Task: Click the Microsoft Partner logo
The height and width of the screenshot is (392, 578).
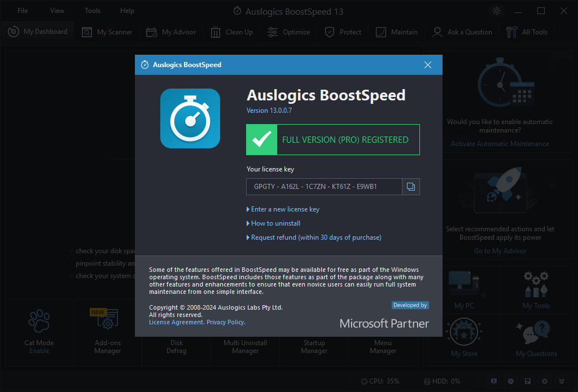Action: point(384,324)
